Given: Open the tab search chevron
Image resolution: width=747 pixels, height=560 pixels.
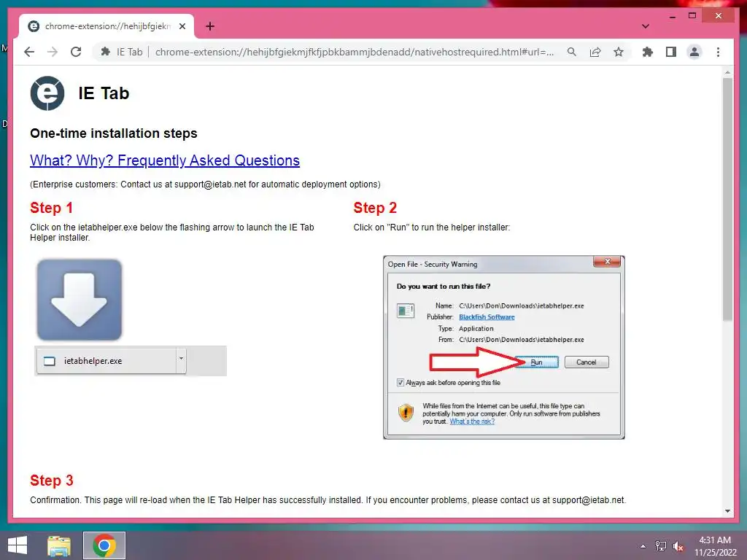Looking at the screenshot, I should click(x=646, y=26).
